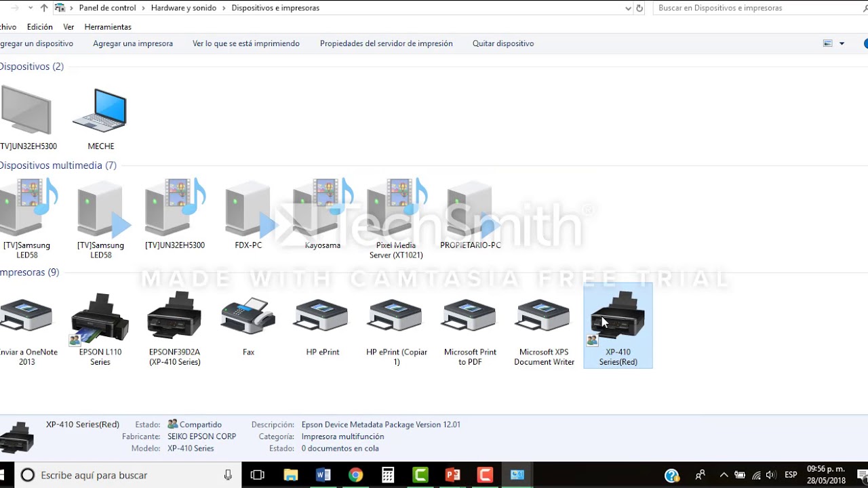Screen dimensions: 868x488
Task: Open the Herramientas menu
Action: [108, 27]
